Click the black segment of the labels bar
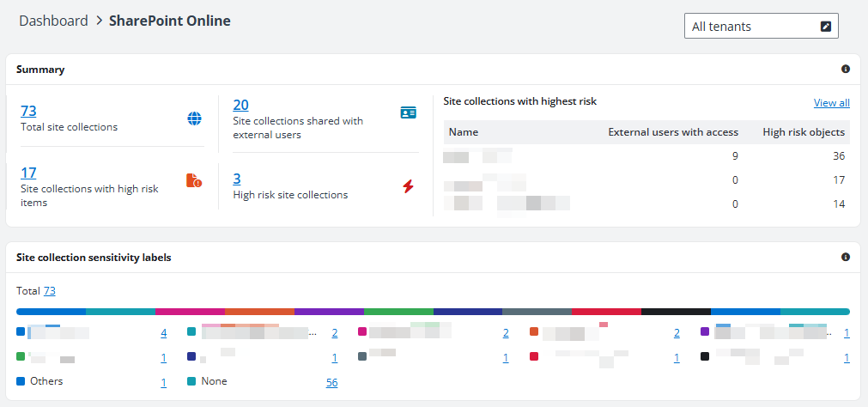 676,312
